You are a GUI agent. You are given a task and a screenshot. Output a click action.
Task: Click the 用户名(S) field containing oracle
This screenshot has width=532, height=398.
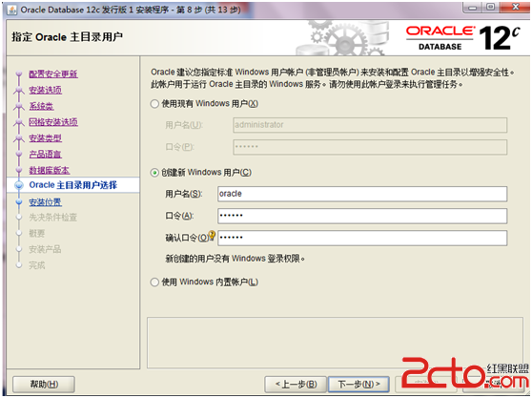(x=362, y=194)
